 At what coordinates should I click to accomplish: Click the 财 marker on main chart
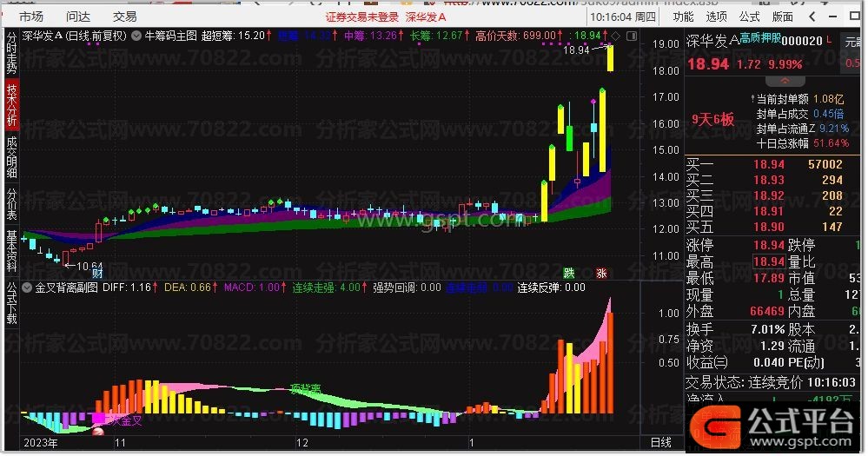click(97, 273)
